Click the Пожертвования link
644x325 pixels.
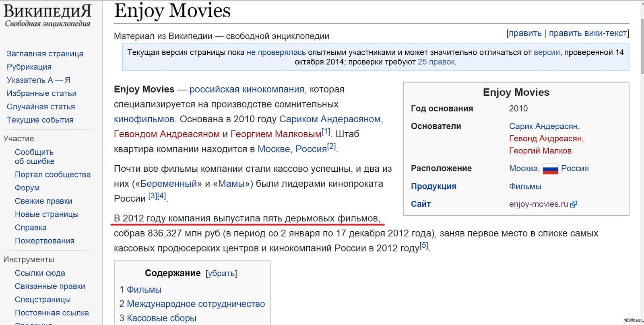[45, 241]
